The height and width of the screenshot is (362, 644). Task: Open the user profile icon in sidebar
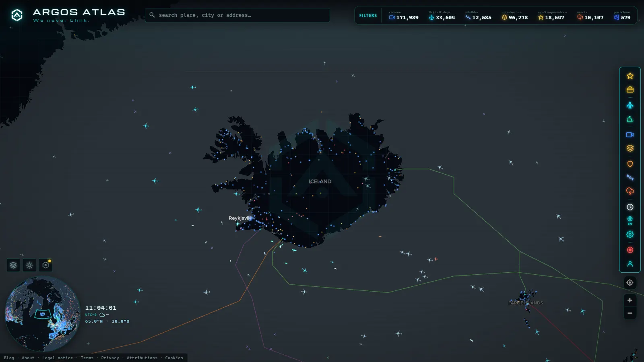pyautogui.click(x=630, y=264)
